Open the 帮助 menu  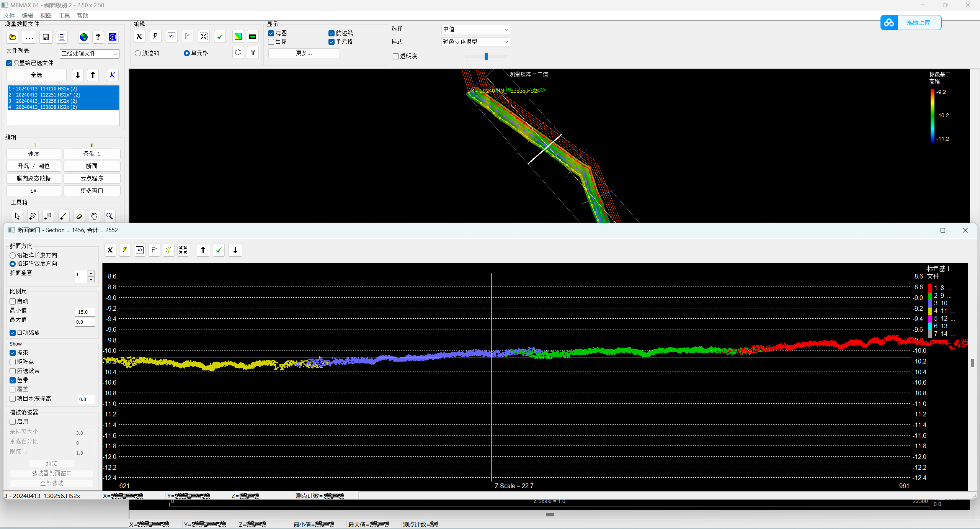pyautogui.click(x=83, y=16)
